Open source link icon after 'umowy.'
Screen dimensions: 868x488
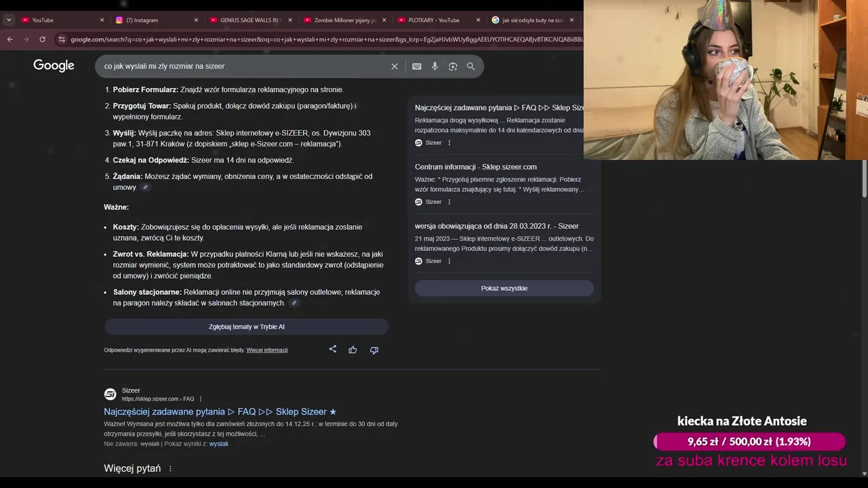145,188
